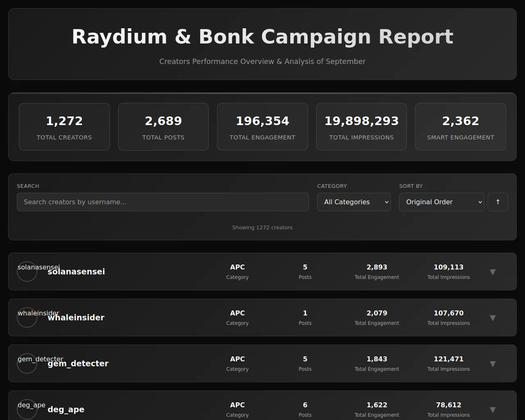This screenshot has width=525, height=420.
Task: Click the Smart Engagement 2,362 card
Action: [461, 127]
